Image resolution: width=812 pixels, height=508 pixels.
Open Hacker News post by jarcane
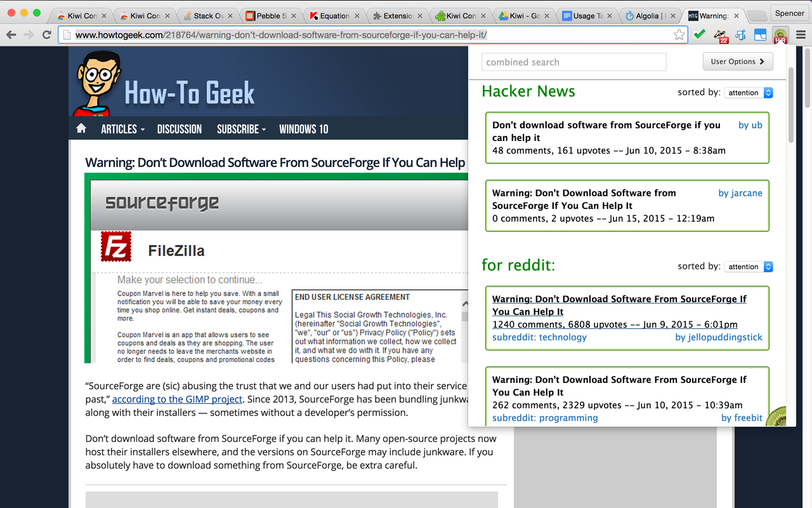(584, 199)
